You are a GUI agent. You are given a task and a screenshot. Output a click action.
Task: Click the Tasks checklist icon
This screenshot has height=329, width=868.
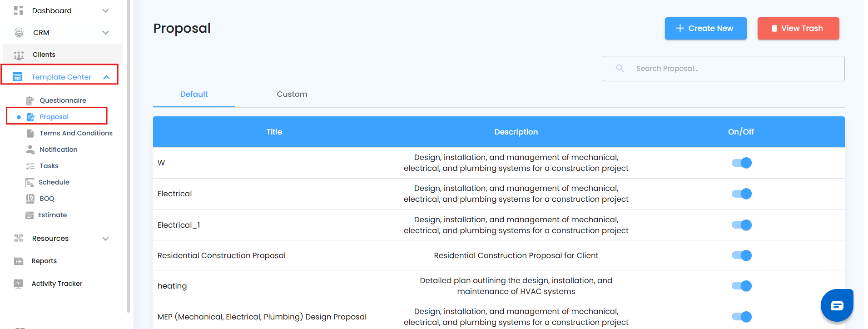(x=30, y=166)
